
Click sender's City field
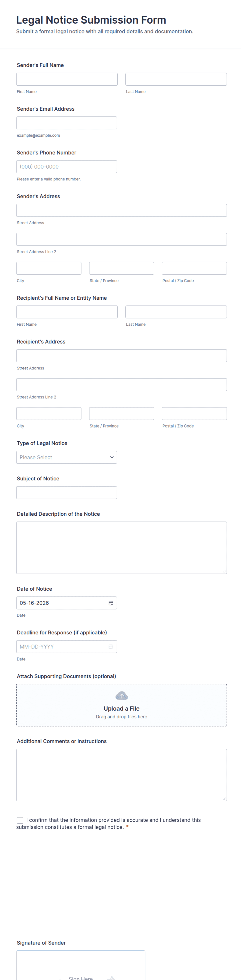coord(49,268)
